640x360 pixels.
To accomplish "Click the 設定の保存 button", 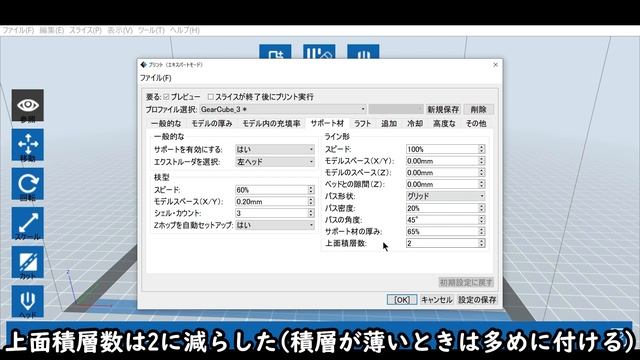I will pyautogui.click(x=477, y=300).
